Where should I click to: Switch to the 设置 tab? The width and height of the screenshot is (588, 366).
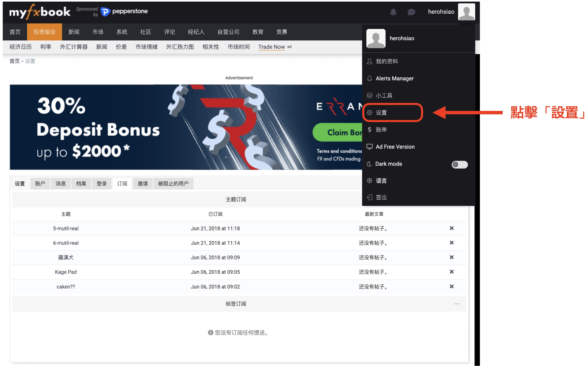(x=20, y=184)
